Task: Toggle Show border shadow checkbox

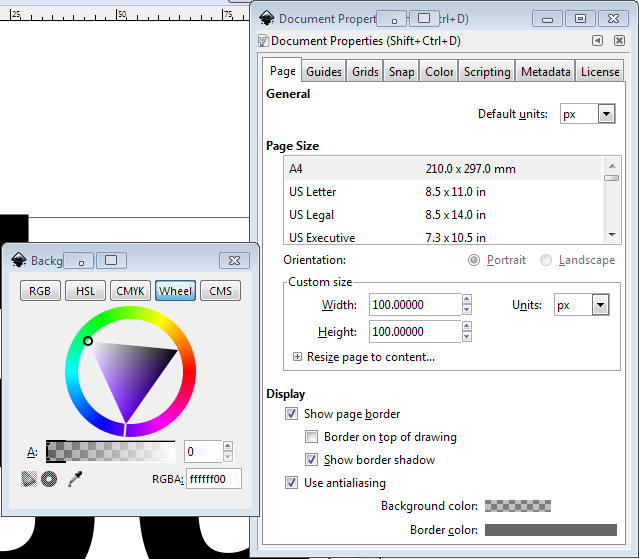Action: (311, 460)
